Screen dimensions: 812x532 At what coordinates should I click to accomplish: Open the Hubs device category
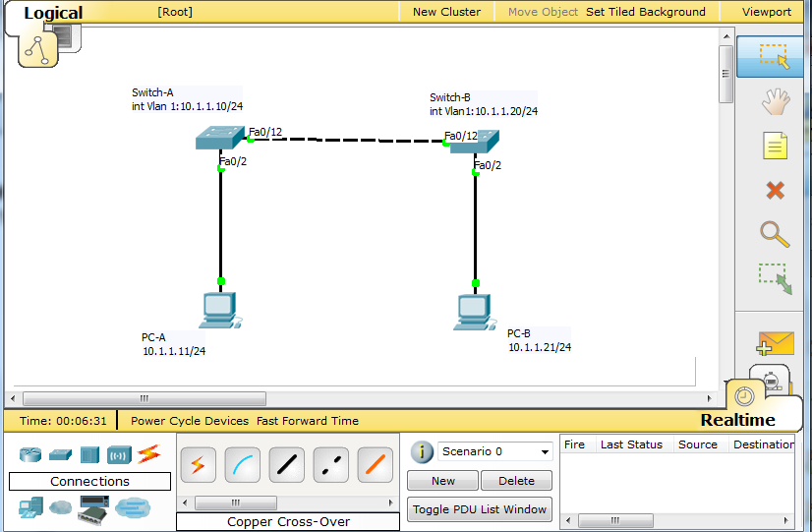[x=89, y=455]
